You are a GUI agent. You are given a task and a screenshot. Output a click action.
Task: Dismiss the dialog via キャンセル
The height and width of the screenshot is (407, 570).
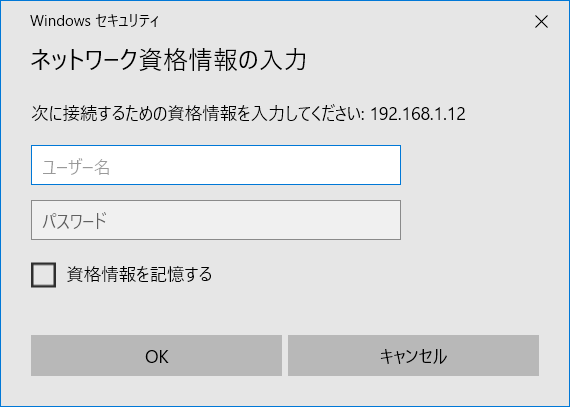click(x=413, y=355)
